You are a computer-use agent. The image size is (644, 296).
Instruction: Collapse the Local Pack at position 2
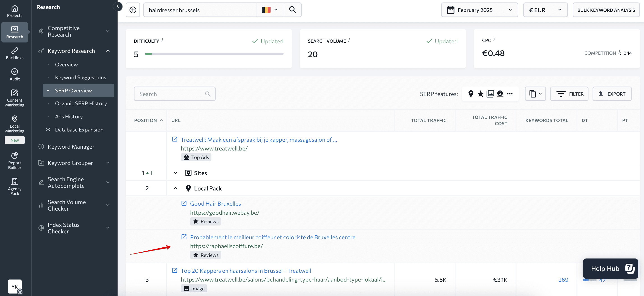tap(175, 188)
